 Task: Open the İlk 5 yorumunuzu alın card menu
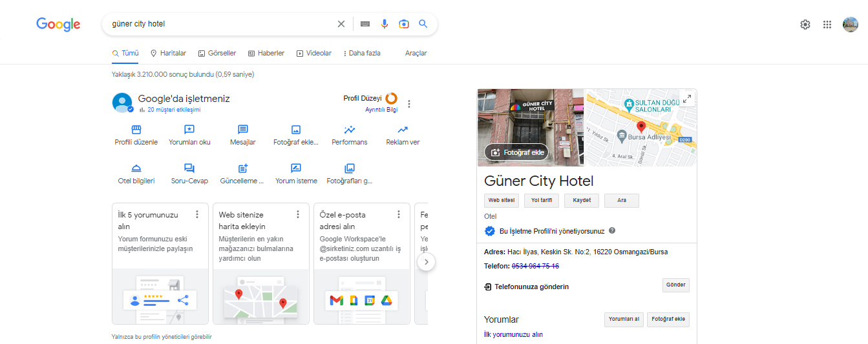[x=197, y=214]
